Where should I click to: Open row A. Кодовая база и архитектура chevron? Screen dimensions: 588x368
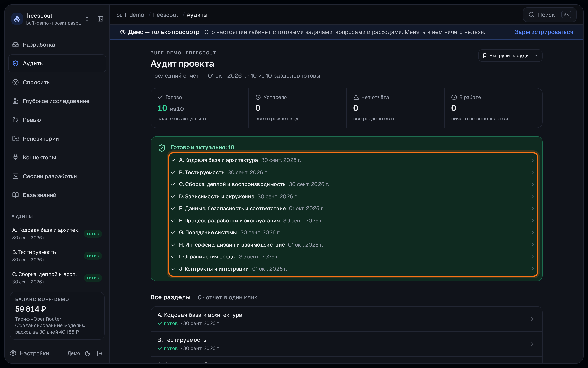point(533,160)
